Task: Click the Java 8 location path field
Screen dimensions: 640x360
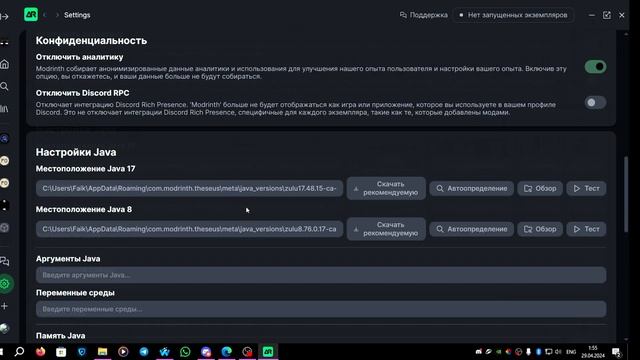Action: point(189,229)
